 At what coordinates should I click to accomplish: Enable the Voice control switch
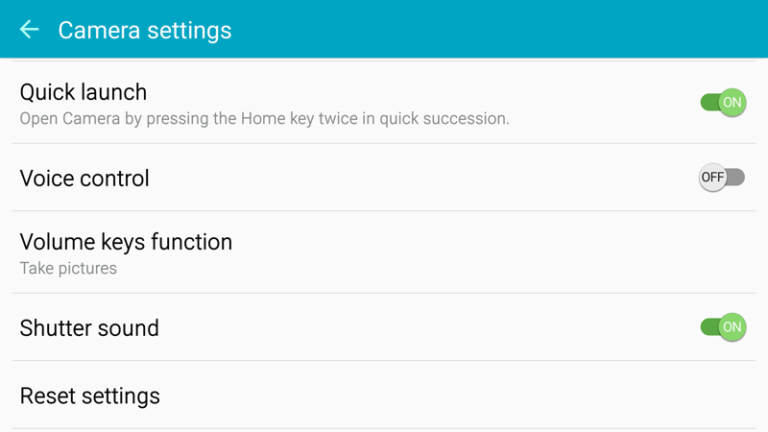pos(721,177)
